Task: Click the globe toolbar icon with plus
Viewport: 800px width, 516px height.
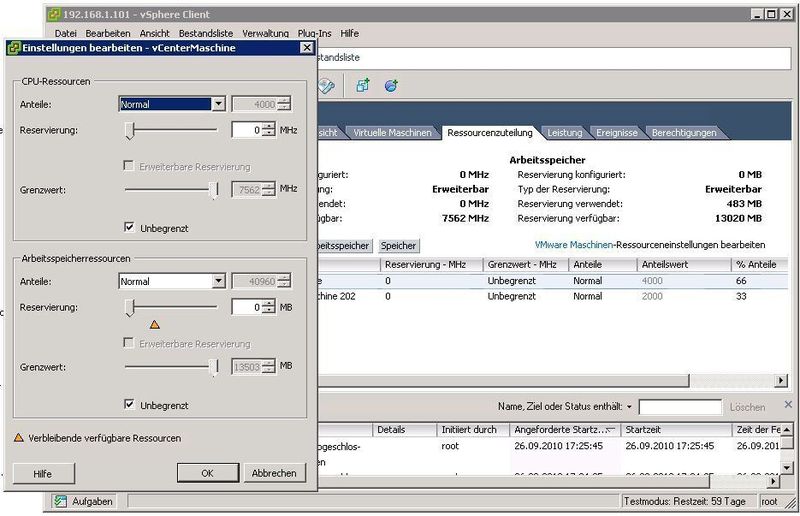Action: tap(391, 86)
